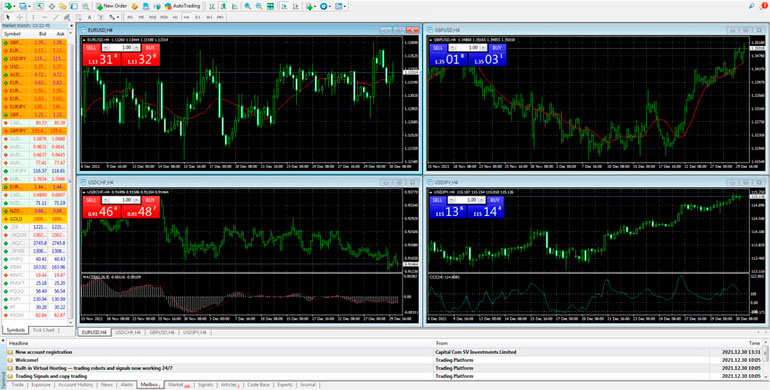Select the GOLD row in Market Watch

[34, 219]
